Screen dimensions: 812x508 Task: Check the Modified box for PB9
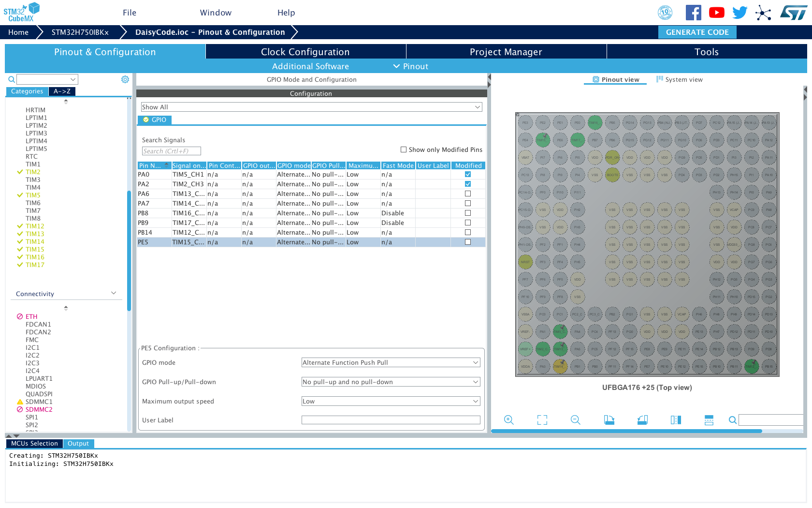point(468,223)
